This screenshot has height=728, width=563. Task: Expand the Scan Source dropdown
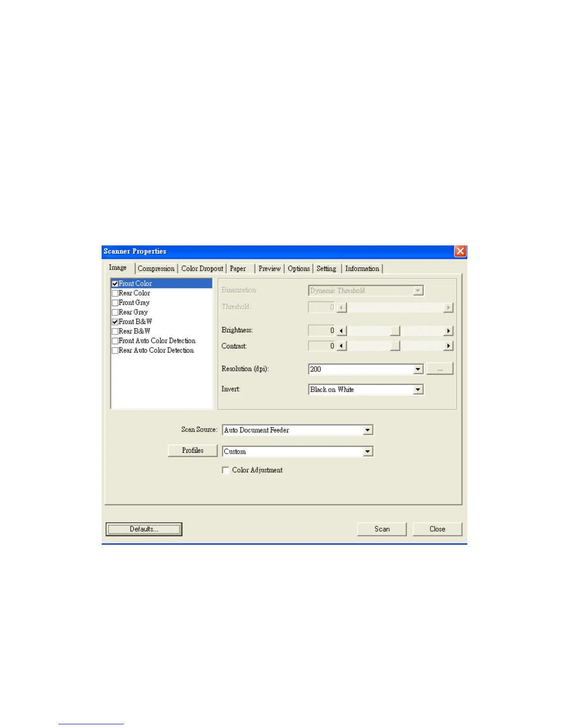pyautogui.click(x=368, y=430)
